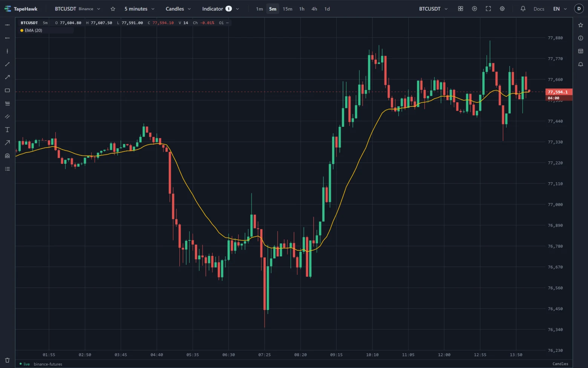The image size is (588, 368).
Task: Open the right BTCUSDT symbol selector
Action: (433, 9)
